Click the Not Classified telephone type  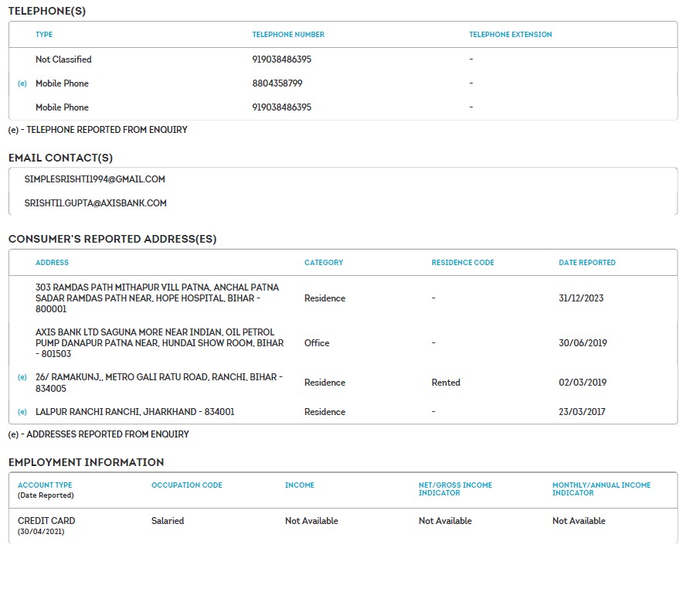63,60
